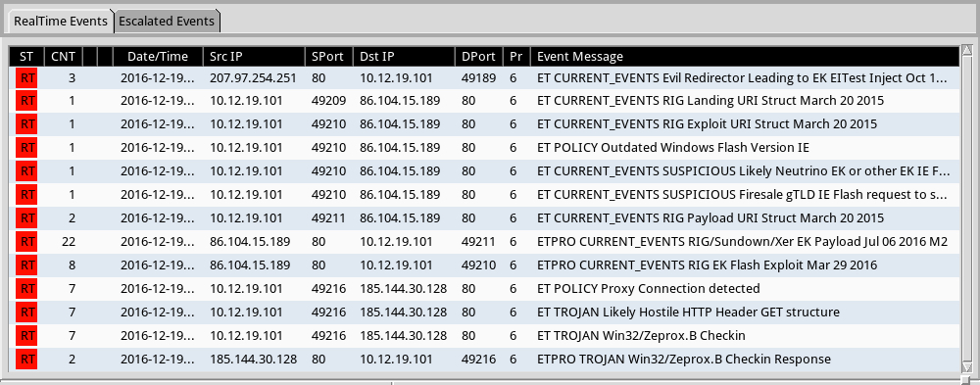The height and width of the screenshot is (385, 980).
Task: Select the RT status of the RIG Exploit URI row
Action: point(26,124)
